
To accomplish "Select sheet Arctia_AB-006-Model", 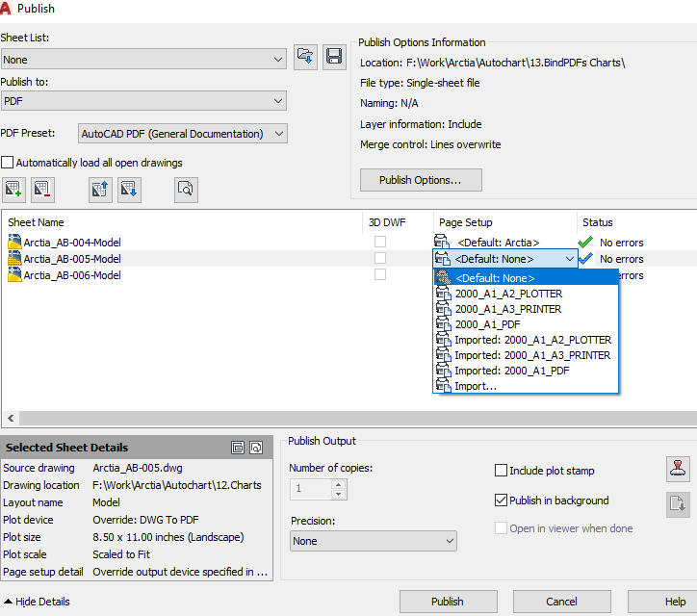I will coord(72,275).
